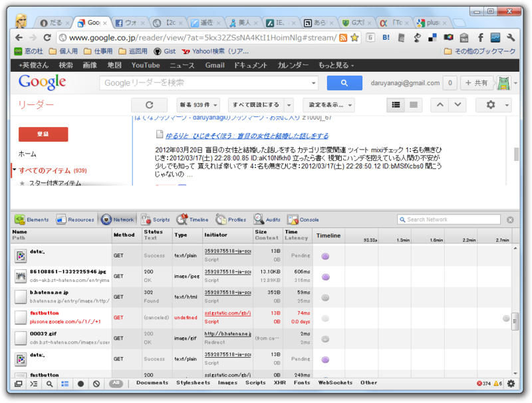The height and width of the screenshot is (403, 532).
Task: Filter network by Documents
Action: coord(152,382)
